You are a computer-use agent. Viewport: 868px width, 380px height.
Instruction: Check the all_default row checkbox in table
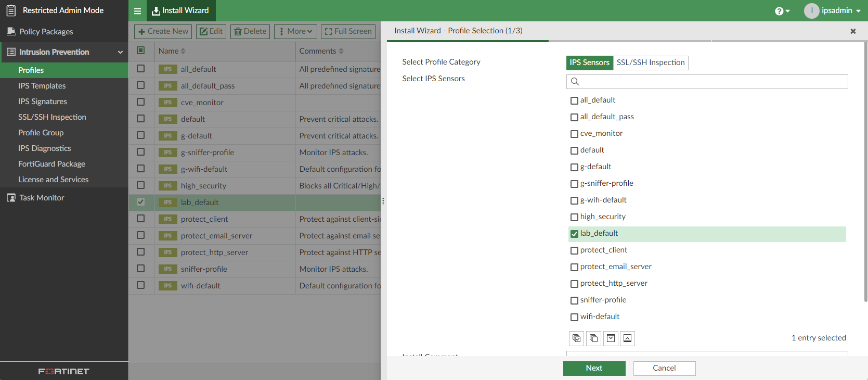point(140,69)
